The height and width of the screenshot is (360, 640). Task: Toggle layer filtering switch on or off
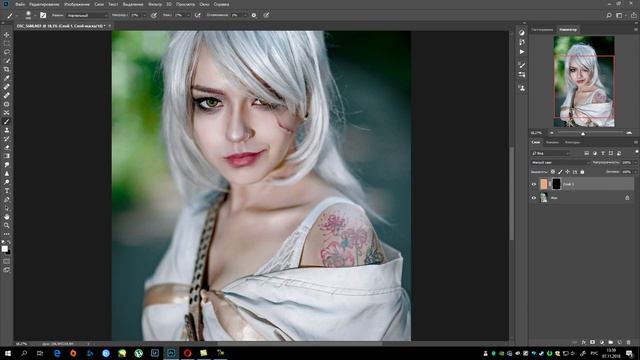point(637,151)
